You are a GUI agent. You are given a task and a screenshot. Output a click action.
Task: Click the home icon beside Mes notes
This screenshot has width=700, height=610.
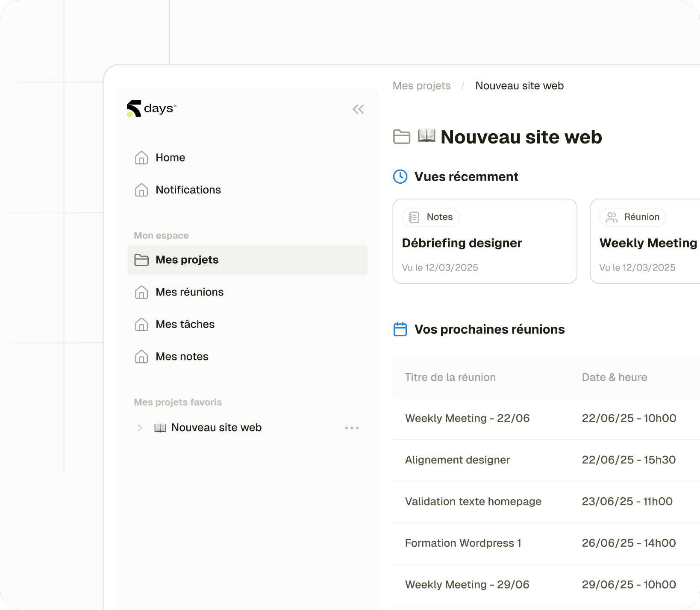pyautogui.click(x=141, y=357)
